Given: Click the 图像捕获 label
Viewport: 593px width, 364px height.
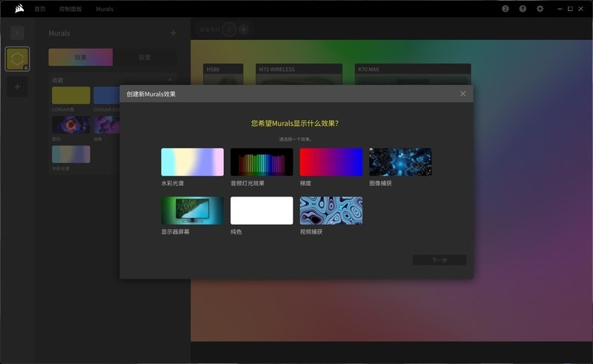Looking at the screenshot, I should (x=380, y=183).
